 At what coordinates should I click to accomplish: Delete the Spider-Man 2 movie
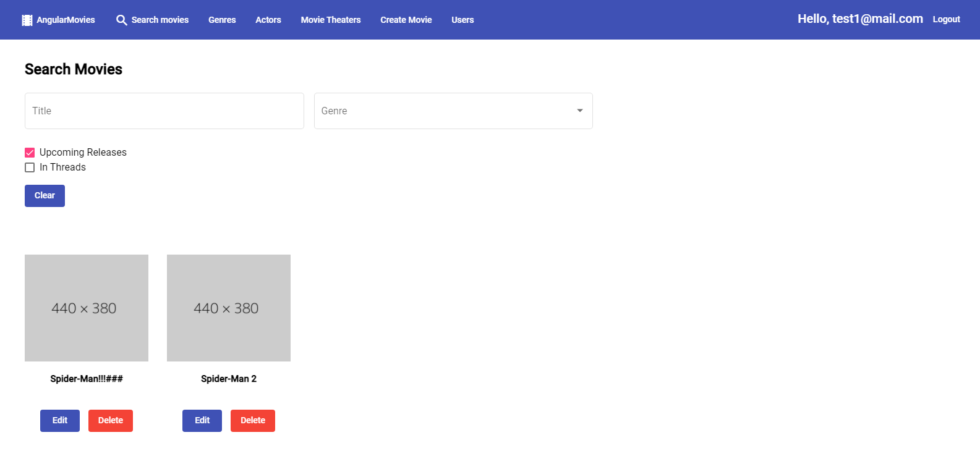click(x=253, y=421)
